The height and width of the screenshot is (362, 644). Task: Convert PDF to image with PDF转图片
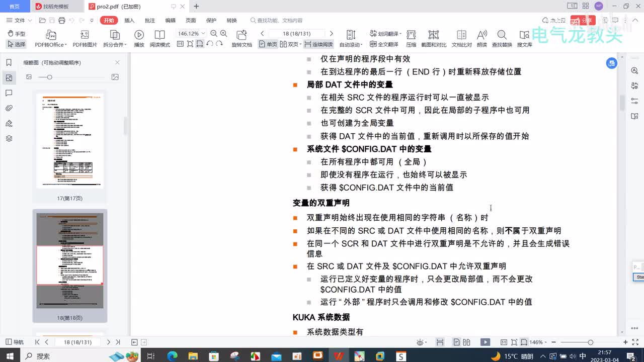85,39
